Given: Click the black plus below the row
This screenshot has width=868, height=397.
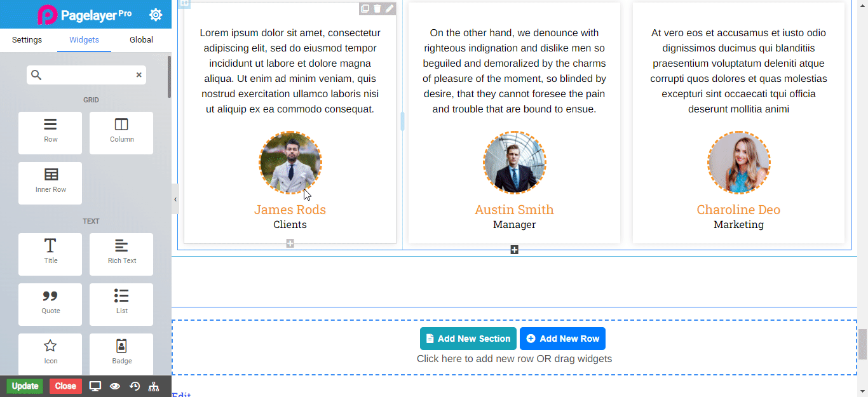Looking at the screenshot, I should click(x=514, y=250).
